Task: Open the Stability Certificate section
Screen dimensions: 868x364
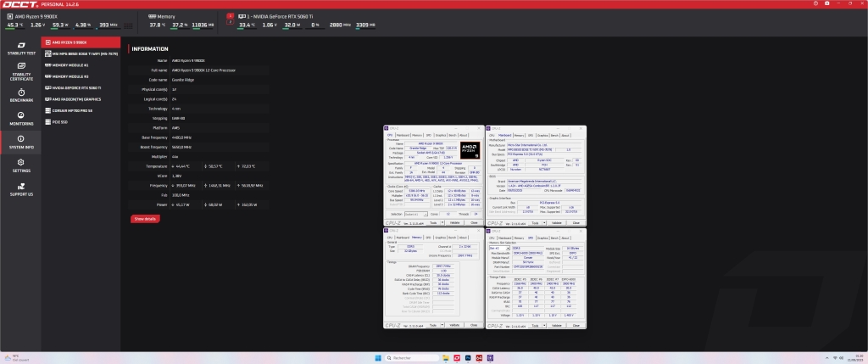Action: pos(21,72)
